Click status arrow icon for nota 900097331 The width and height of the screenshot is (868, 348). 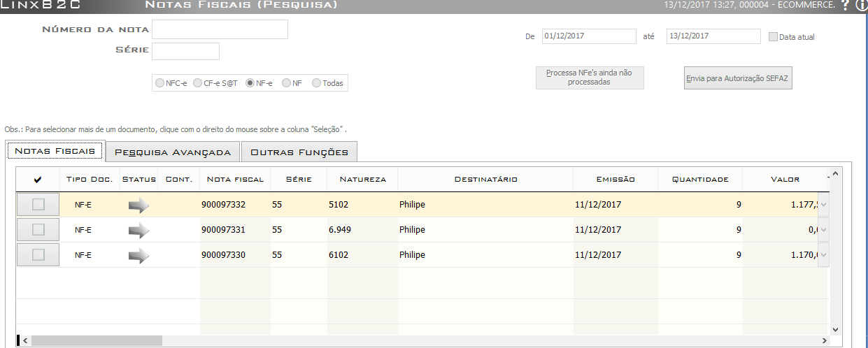(139, 230)
